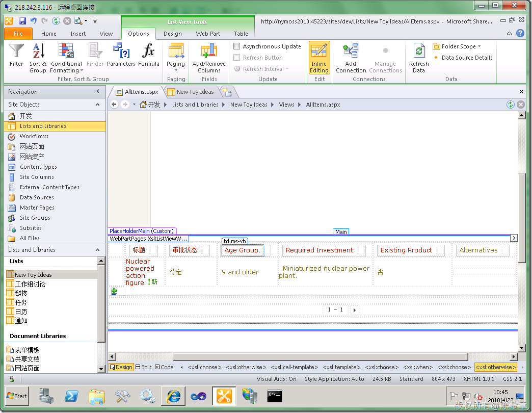Click the new tab icon

pos(227,92)
